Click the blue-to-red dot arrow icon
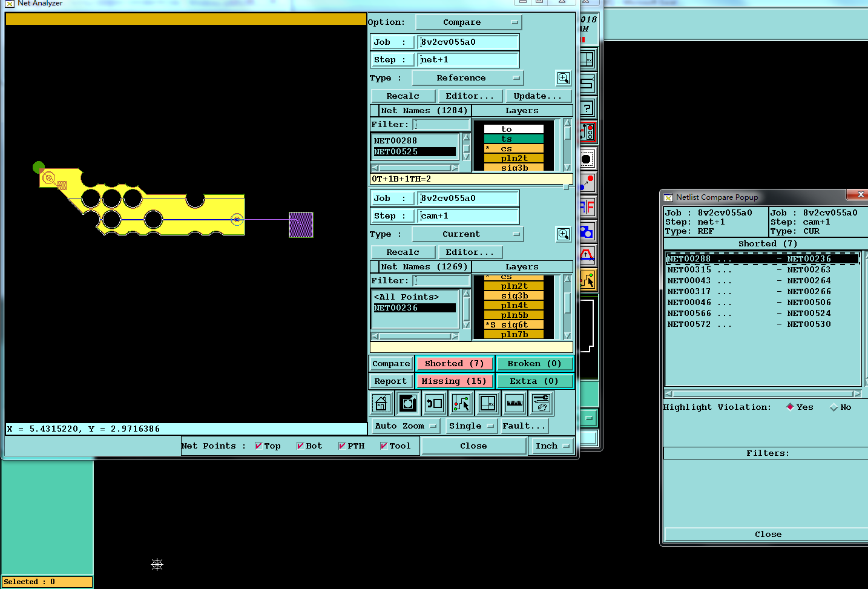 (587, 183)
